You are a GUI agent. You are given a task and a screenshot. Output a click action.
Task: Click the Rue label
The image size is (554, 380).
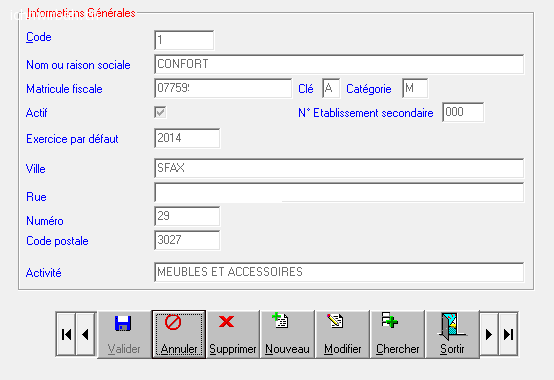[x=36, y=197]
